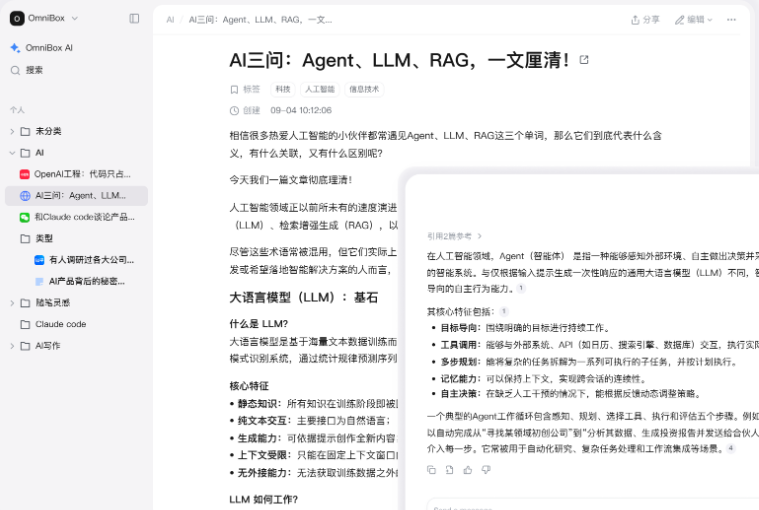Image resolution: width=759 pixels, height=510 pixels.
Task: Select the Claude code folder
Action: (60, 324)
